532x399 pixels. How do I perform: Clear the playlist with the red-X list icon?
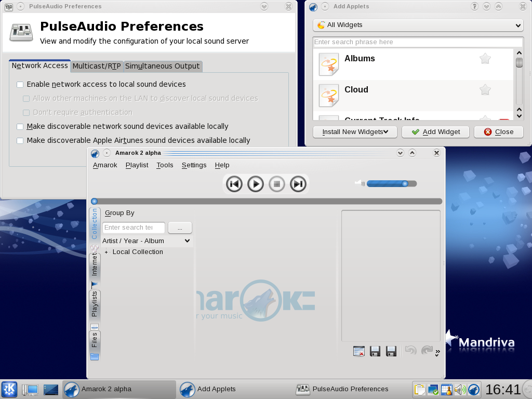(358, 351)
